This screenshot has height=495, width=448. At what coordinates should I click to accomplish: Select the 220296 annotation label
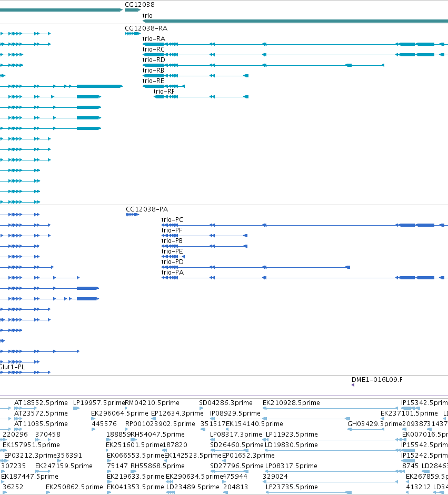[15, 435]
